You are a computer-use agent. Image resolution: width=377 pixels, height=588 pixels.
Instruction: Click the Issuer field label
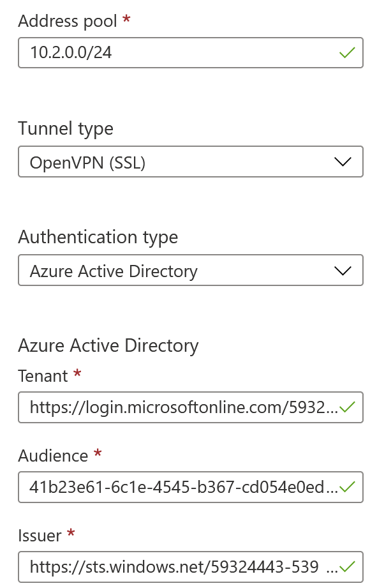click(x=40, y=536)
